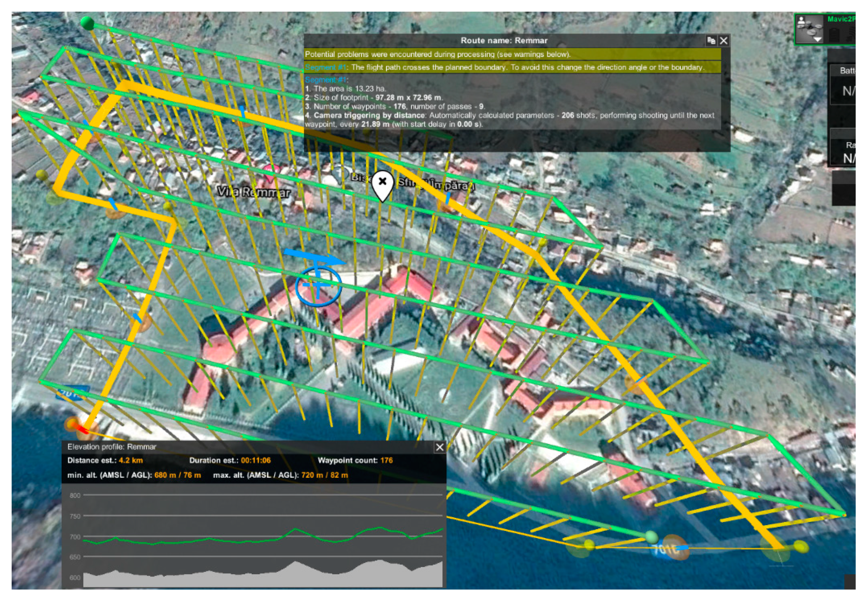
Task: Select the yellow waypoint sphere at left edge
Action: 42,175
